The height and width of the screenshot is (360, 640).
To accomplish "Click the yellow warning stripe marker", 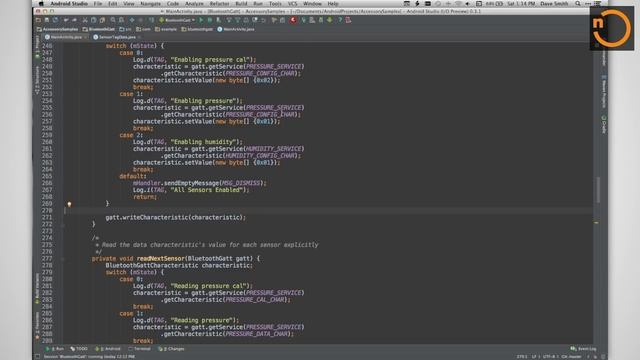I will click(x=596, y=223).
